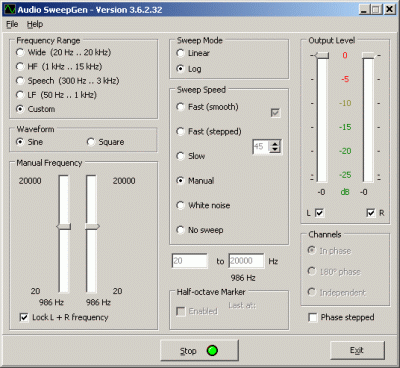Image resolution: width=400 pixels, height=368 pixels.
Task: Minimize the Audio SweepGen window
Action: click(x=364, y=9)
